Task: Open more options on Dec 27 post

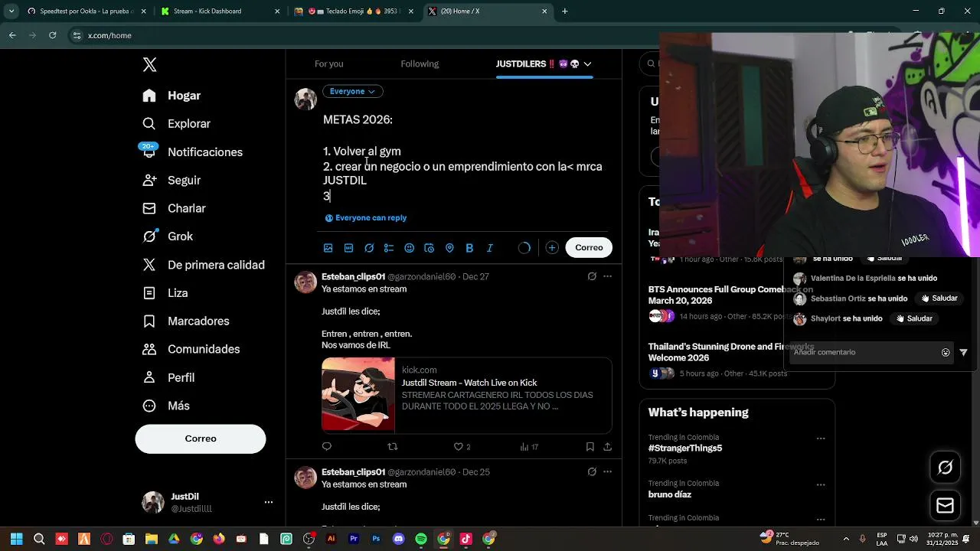Action: tap(608, 276)
